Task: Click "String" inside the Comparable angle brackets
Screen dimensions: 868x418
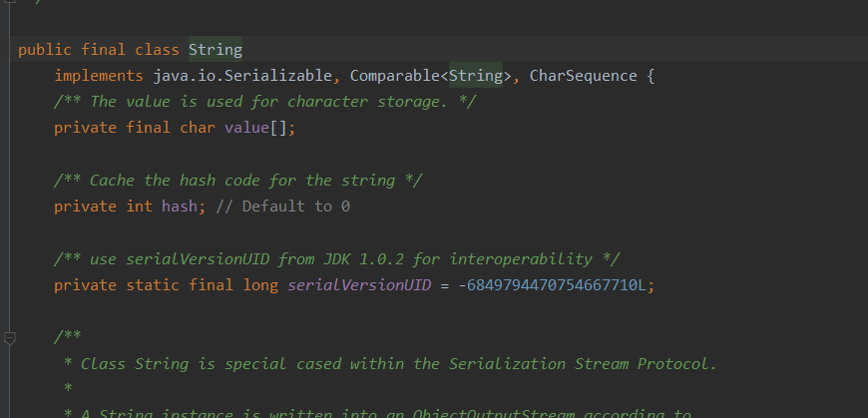Action: (x=476, y=76)
